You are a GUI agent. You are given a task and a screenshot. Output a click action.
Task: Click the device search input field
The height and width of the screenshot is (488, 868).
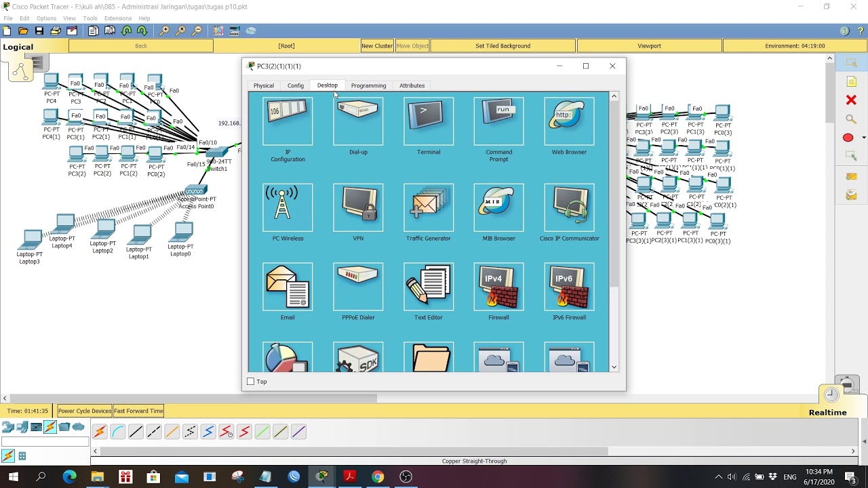pos(45,442)
